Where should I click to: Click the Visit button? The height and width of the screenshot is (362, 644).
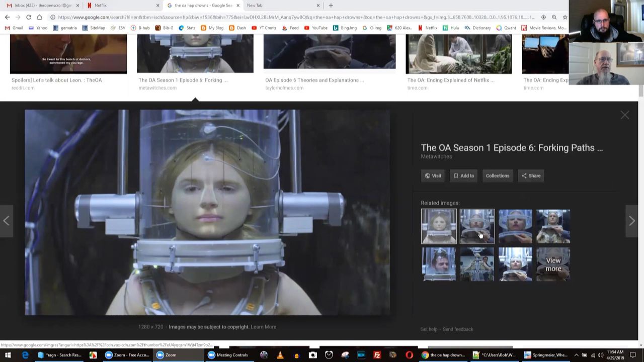point(433,176)
